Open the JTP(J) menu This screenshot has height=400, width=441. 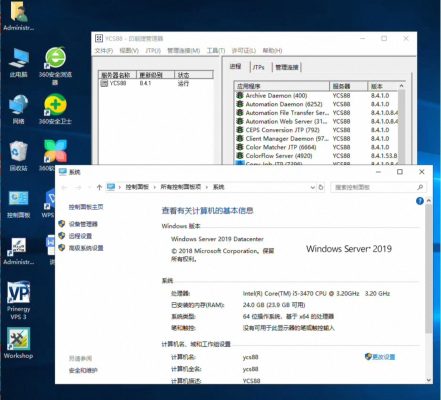coord(153,51)
